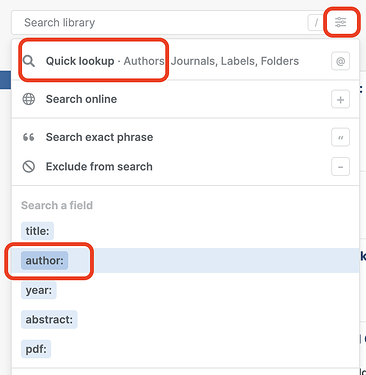Pick the year: field tag
366x375 pixels.
pyautogui.click(x=39, y=290)
